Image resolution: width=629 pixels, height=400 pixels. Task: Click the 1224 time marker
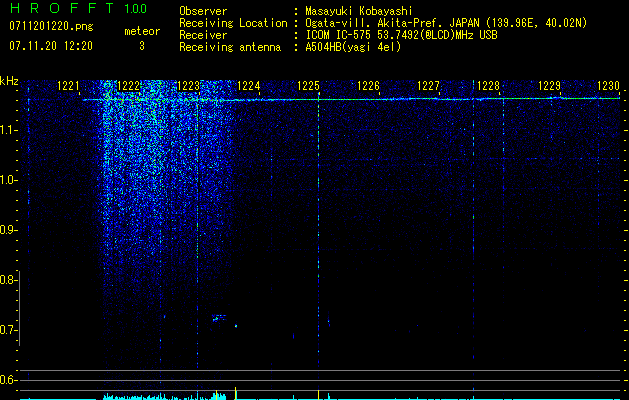pyautogui.click(x=249, y=86)
